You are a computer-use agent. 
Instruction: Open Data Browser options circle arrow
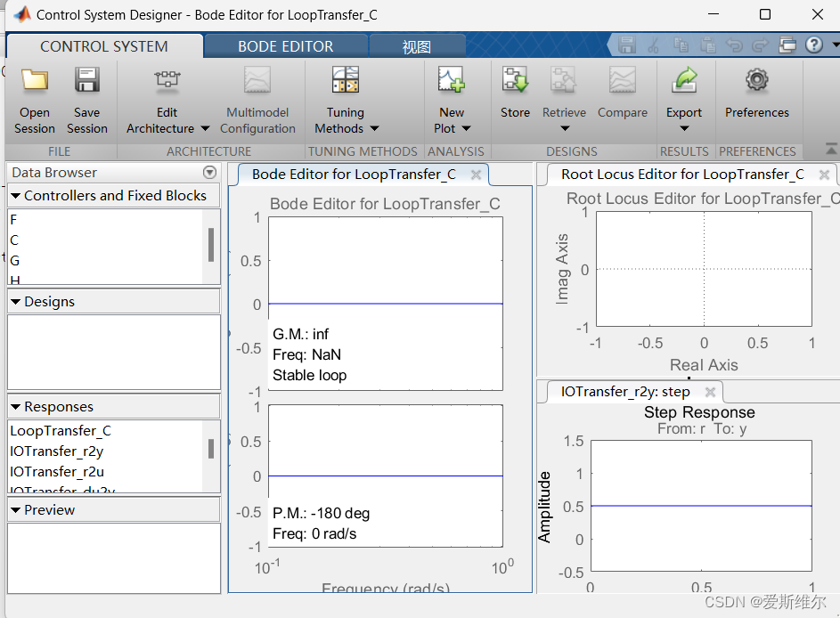click(210, 172)
